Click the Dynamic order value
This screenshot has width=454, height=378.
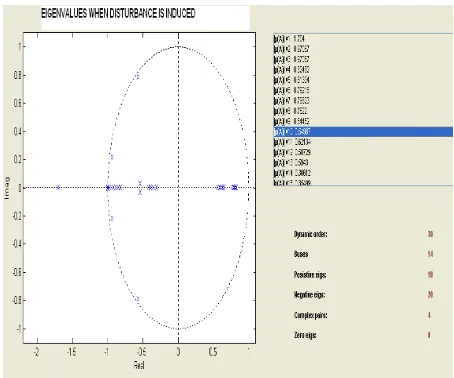(430, 234)
